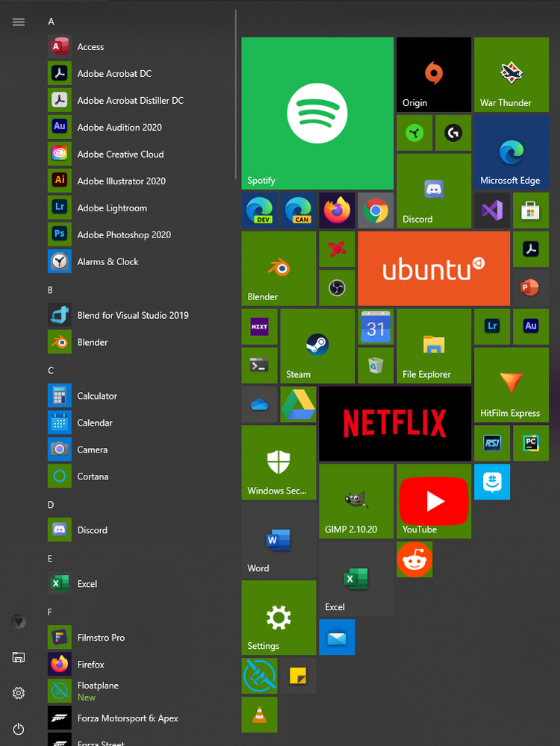Open the Recycle Bin tile

pos(376,365)
